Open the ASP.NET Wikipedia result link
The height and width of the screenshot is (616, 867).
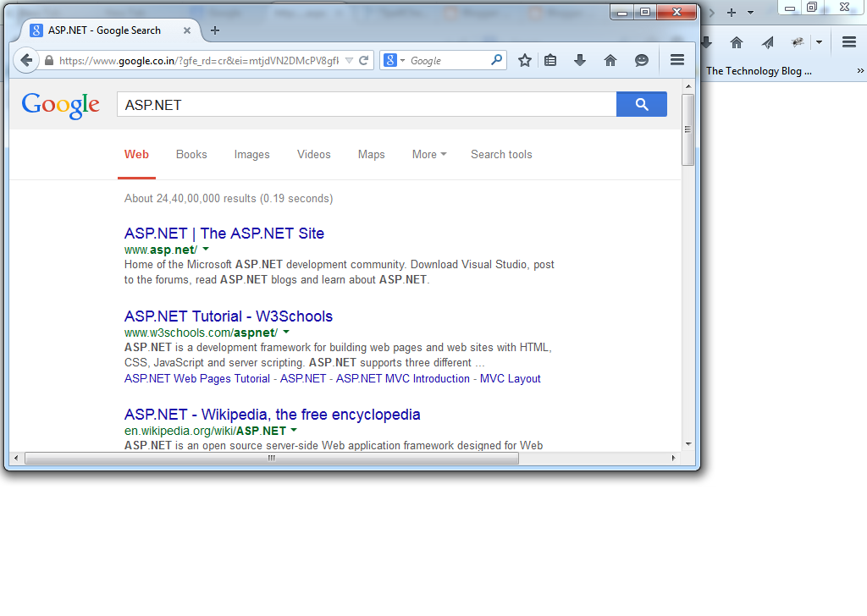pyautogui.click(x=272, y=415)
